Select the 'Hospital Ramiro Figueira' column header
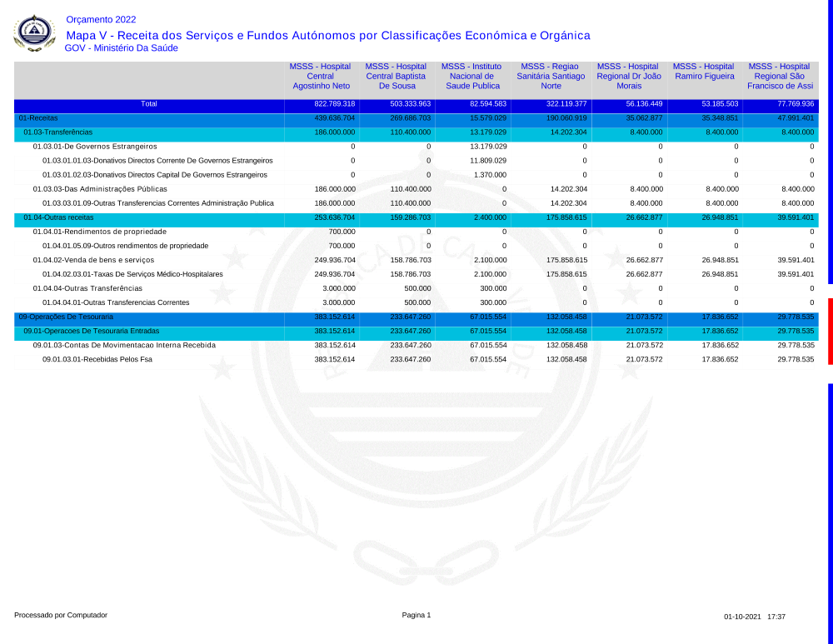Screen dimensions: 833x644 [704, 72]
